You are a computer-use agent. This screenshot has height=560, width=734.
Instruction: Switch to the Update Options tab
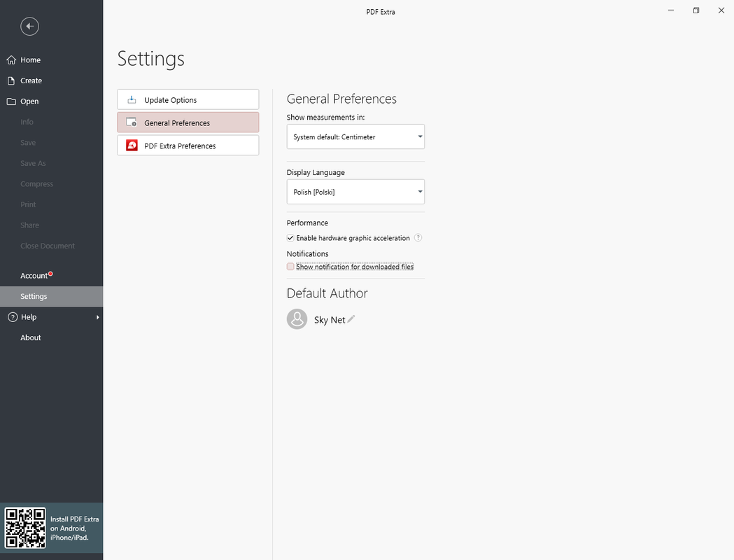[x=188, y=99]
